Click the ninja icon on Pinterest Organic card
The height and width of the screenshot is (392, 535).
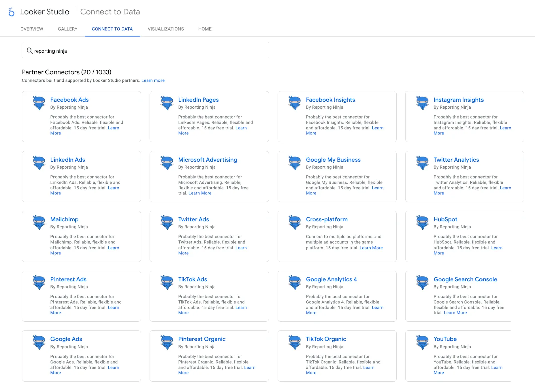click(x=167, y=342)
